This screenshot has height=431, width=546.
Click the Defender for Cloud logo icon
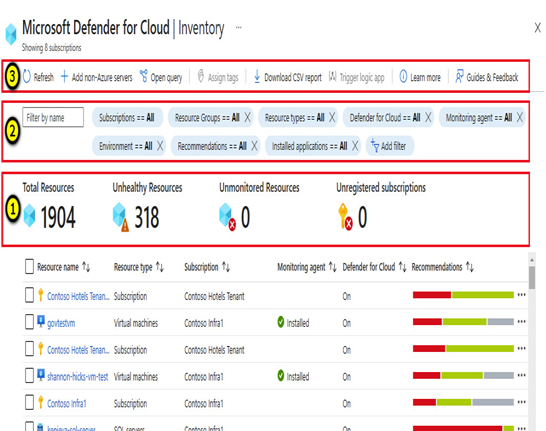[x=11, y=34]
